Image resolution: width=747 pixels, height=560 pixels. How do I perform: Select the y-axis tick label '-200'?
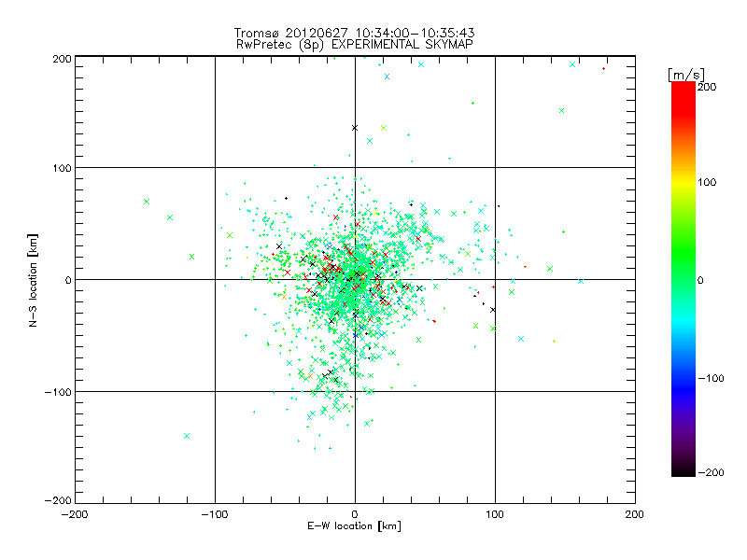click(x=58, y=500)
